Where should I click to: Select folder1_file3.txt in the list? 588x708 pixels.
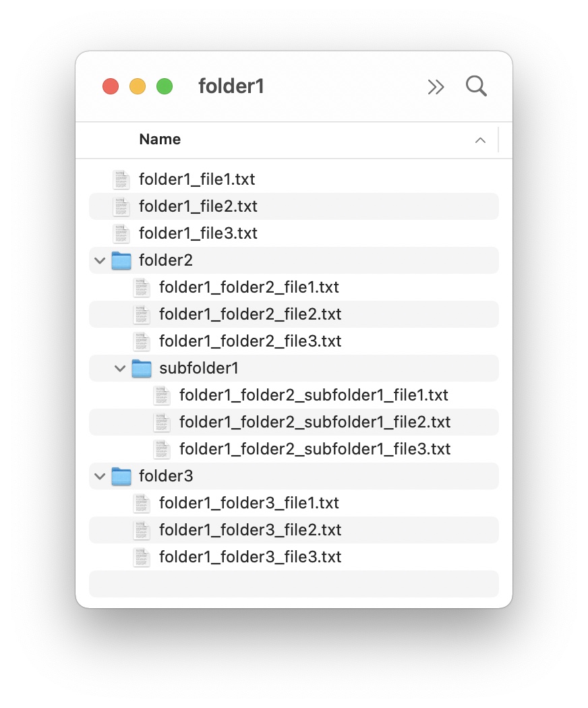294,233
